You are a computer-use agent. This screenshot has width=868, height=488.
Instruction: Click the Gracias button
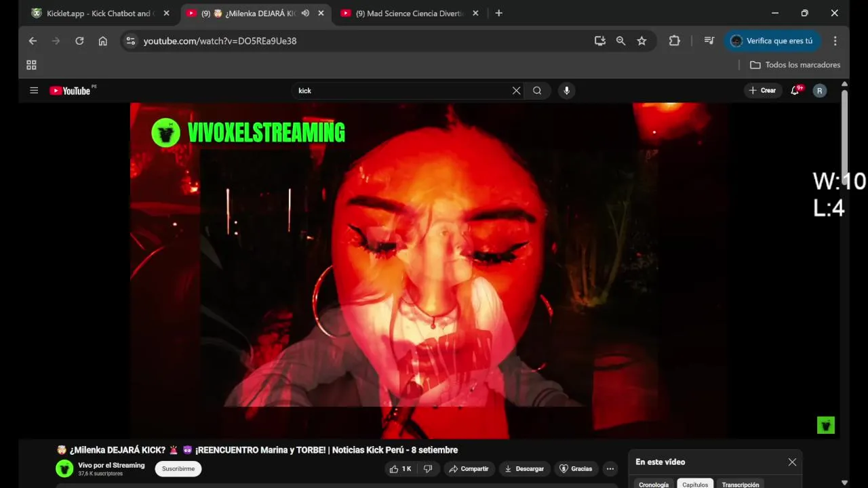coord(576,469)
